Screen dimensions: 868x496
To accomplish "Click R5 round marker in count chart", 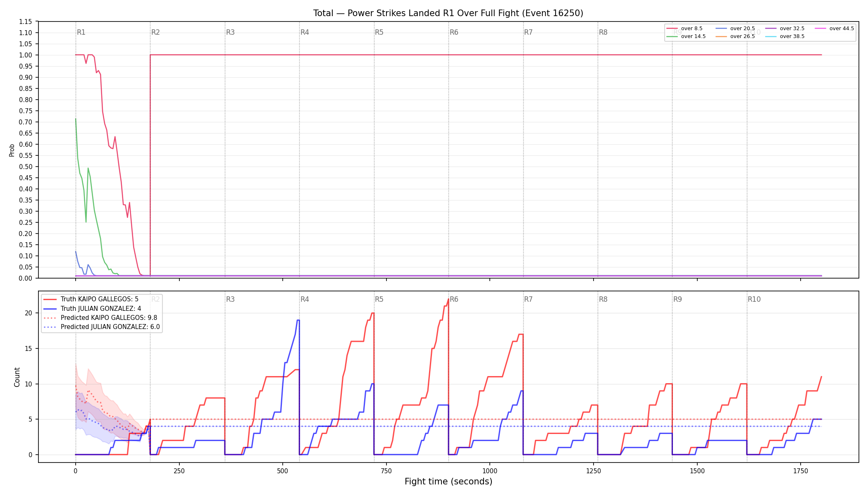I will (379, 299).
